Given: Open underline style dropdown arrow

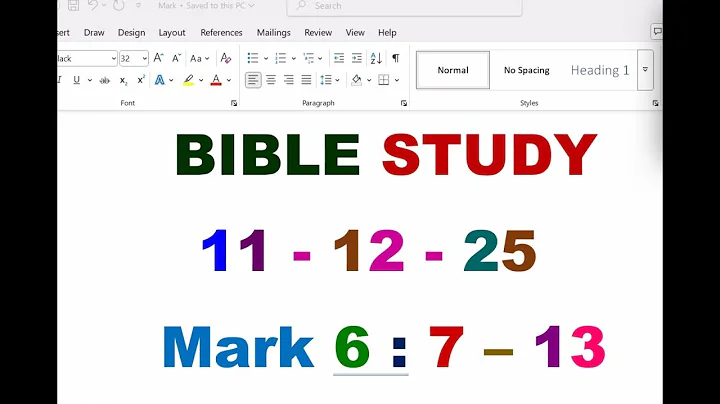Looking at the screenshot, I should [x=90, y=80].
